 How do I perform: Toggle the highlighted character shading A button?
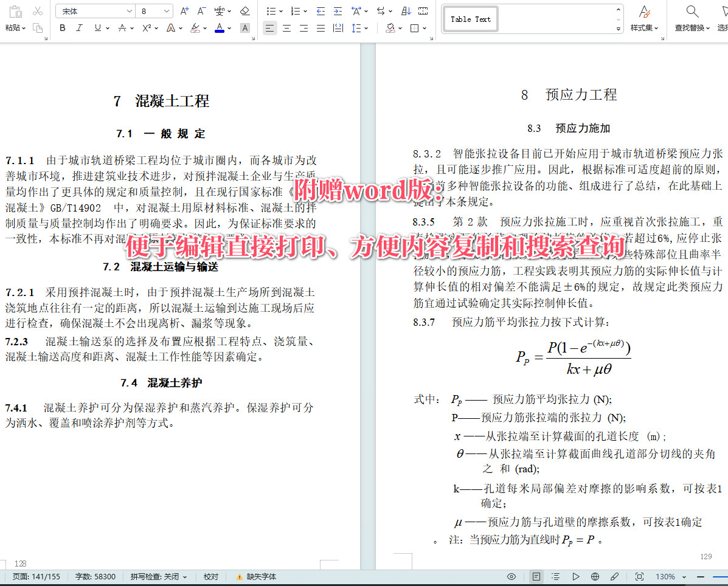[244, 28]
